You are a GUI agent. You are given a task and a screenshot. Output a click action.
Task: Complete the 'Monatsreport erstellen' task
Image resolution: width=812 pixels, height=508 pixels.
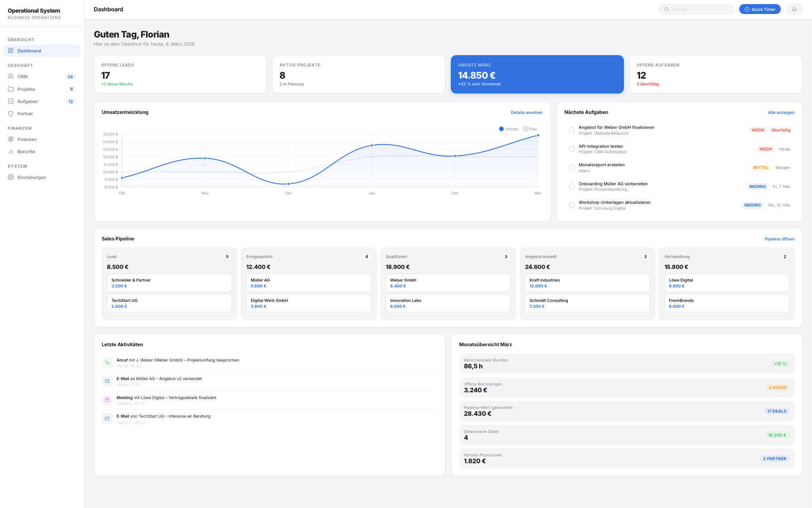(571, 167)
